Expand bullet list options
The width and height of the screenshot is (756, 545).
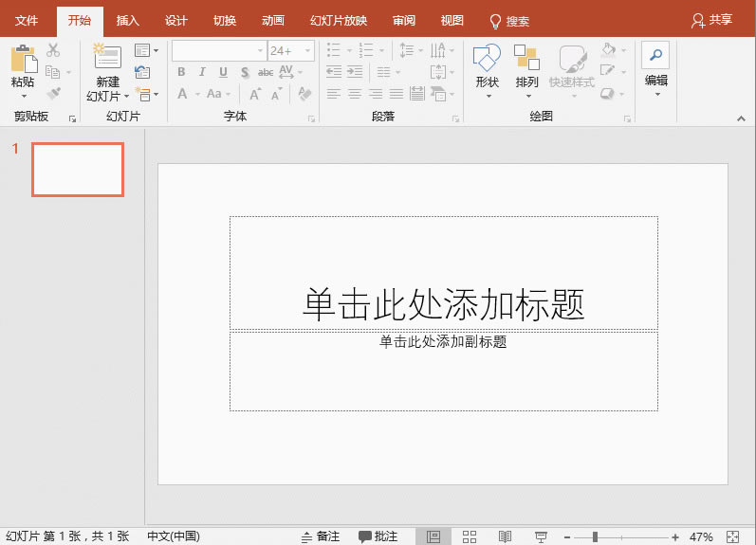pyautogui.click(x=350, y=50)
